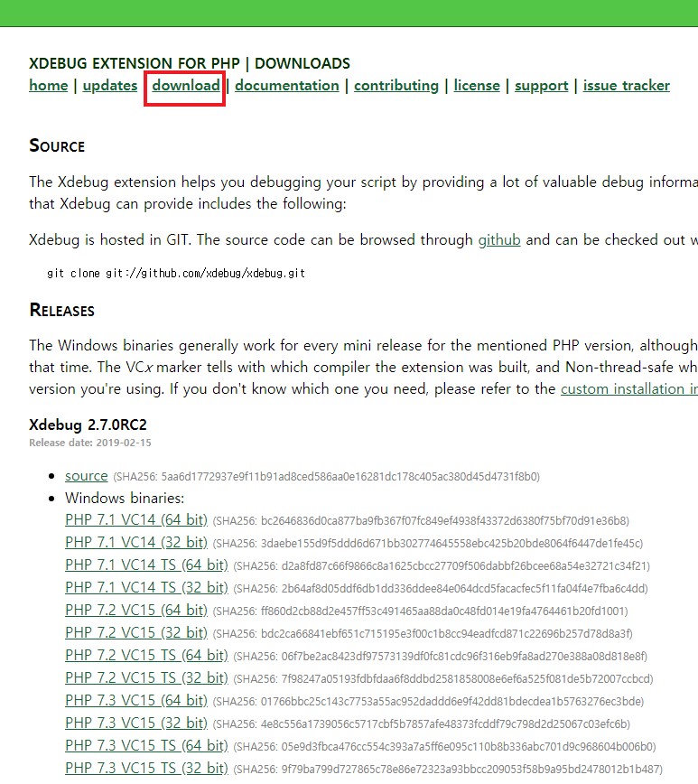The width and height of the screenshot is (698, 784).
Task: Open the custom installation link
Action: tap(629, 389)
